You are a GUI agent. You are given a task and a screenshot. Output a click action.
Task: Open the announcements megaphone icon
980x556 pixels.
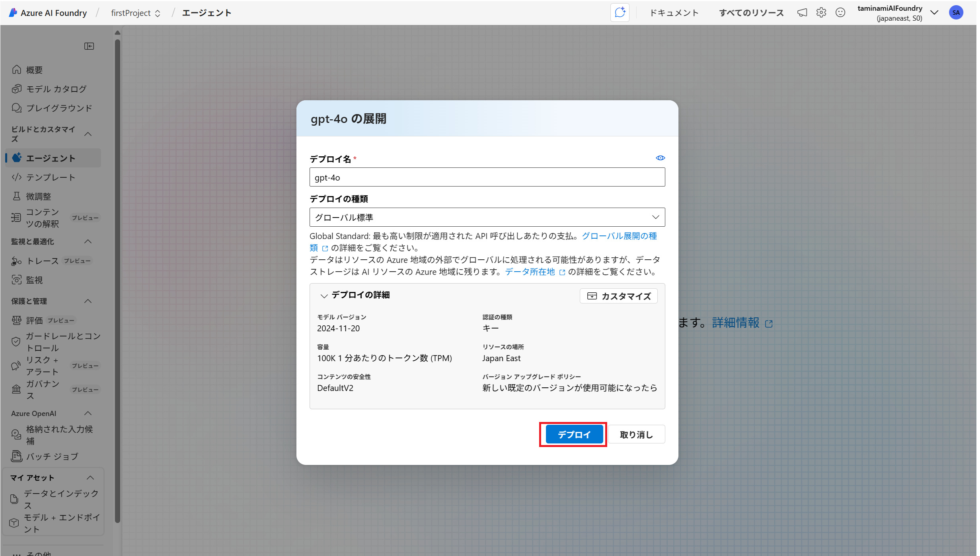pyautogui.click(x=802, y=13)
